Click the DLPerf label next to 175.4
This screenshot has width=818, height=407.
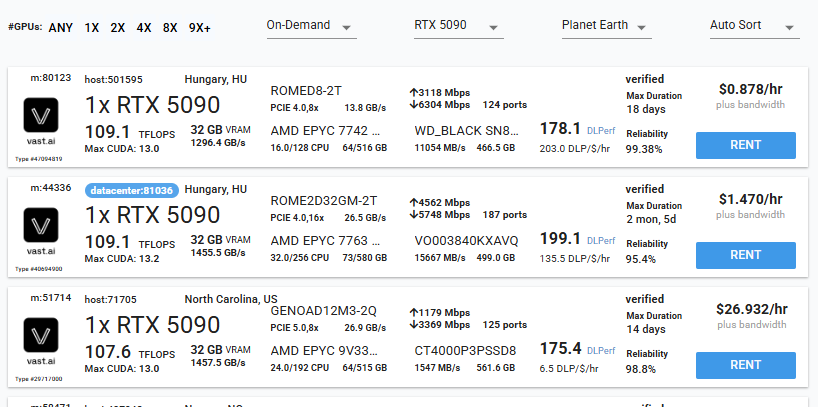[601, 351]
